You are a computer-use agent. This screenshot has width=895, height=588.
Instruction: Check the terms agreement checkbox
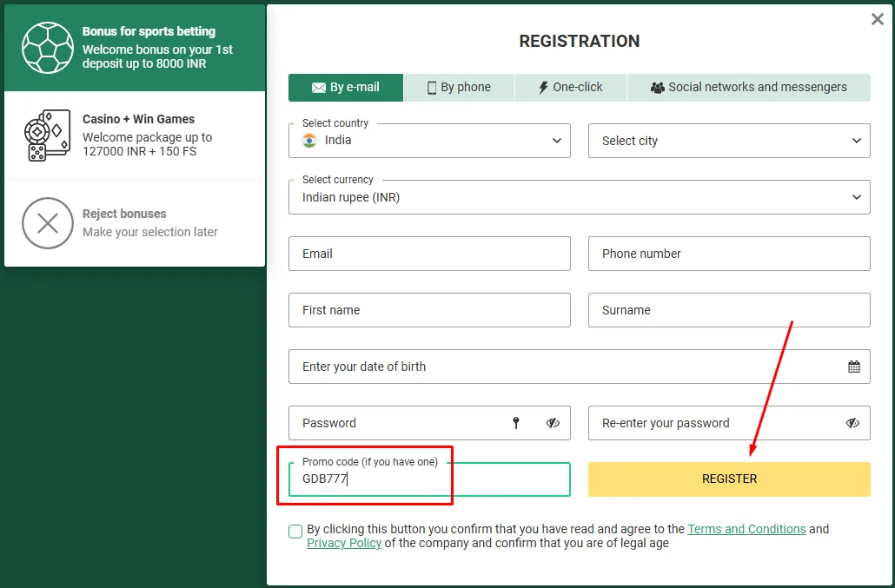[295, 532]
